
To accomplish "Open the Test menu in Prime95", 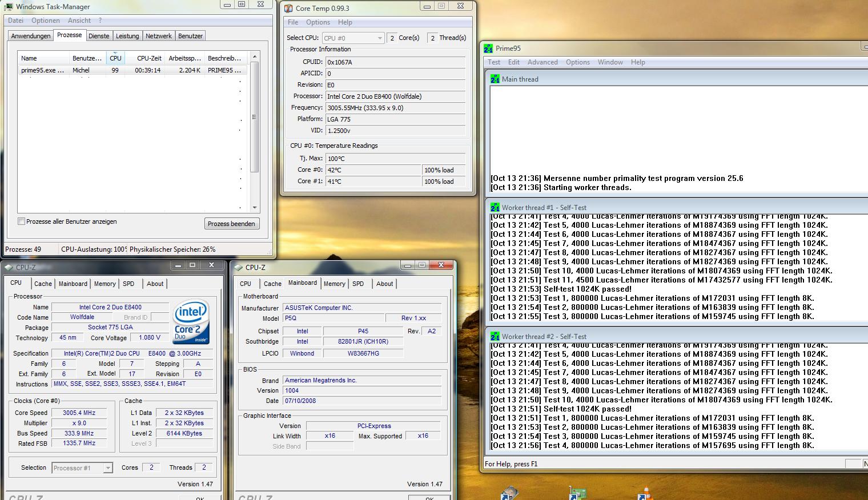I will (x=494, y=62).
